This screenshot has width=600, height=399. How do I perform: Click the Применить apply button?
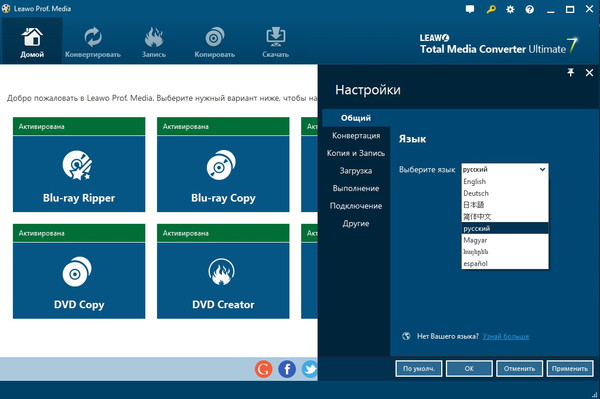click(x=570, y=369)
